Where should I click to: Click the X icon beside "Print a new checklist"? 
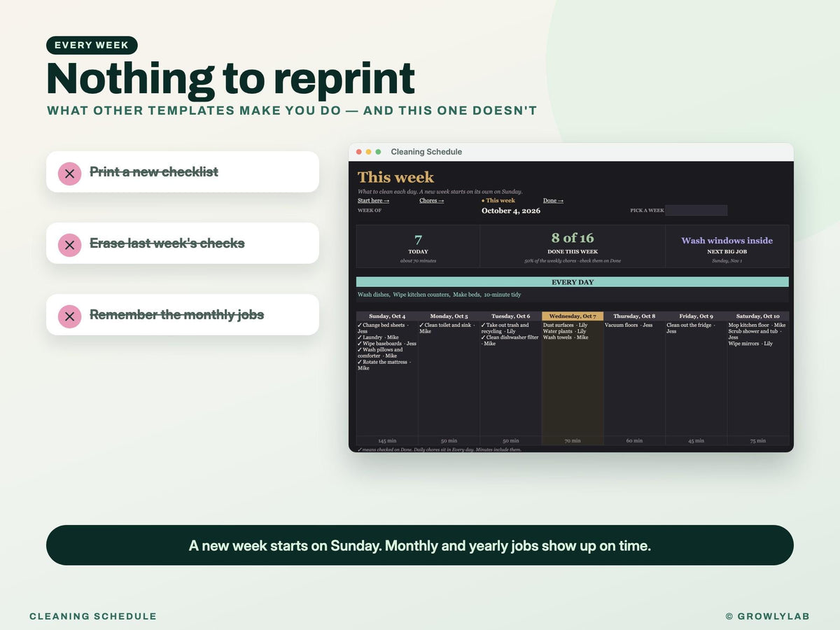point(69,172)
